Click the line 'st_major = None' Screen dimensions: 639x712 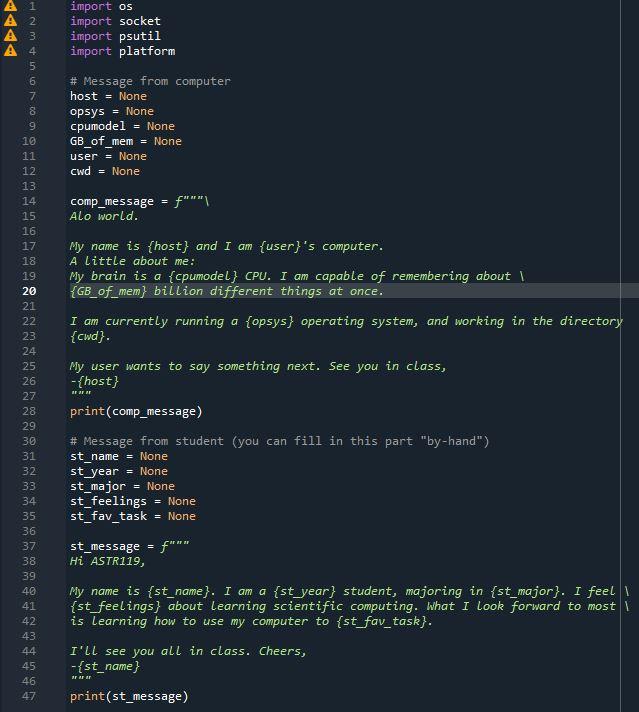122,486
